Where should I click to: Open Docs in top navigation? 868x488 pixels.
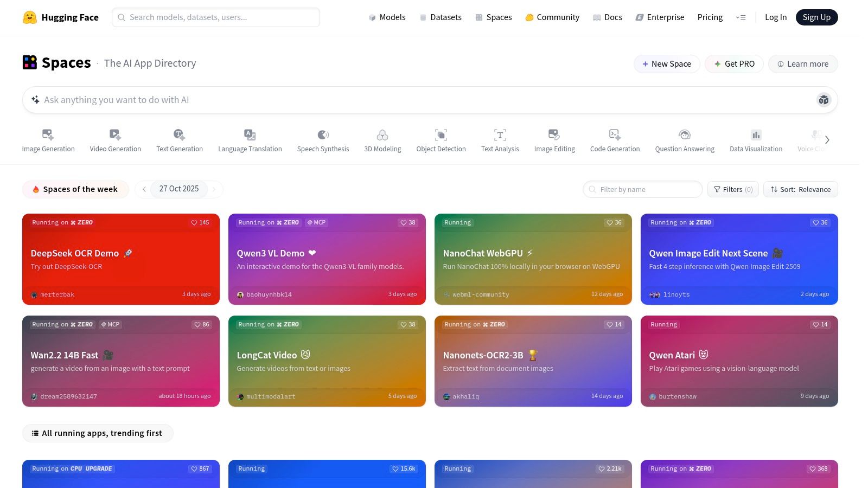[608, 17]
